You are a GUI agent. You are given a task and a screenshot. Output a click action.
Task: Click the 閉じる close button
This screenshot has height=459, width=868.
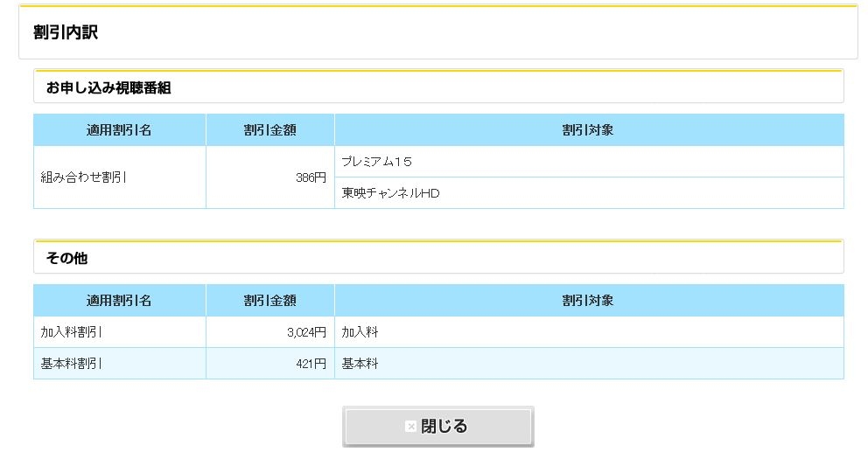pyautogui.click(x=437, y=427)
